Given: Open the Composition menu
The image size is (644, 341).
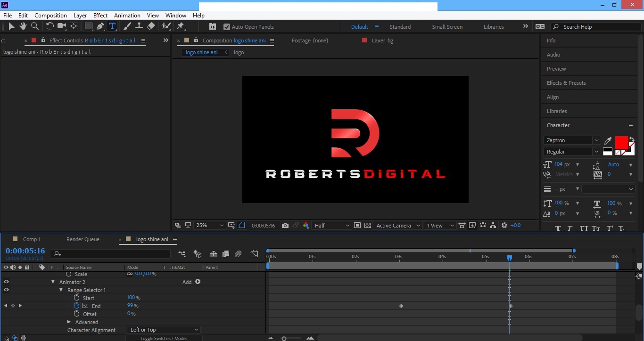Looking at the screenshot, I should (50, 15).
